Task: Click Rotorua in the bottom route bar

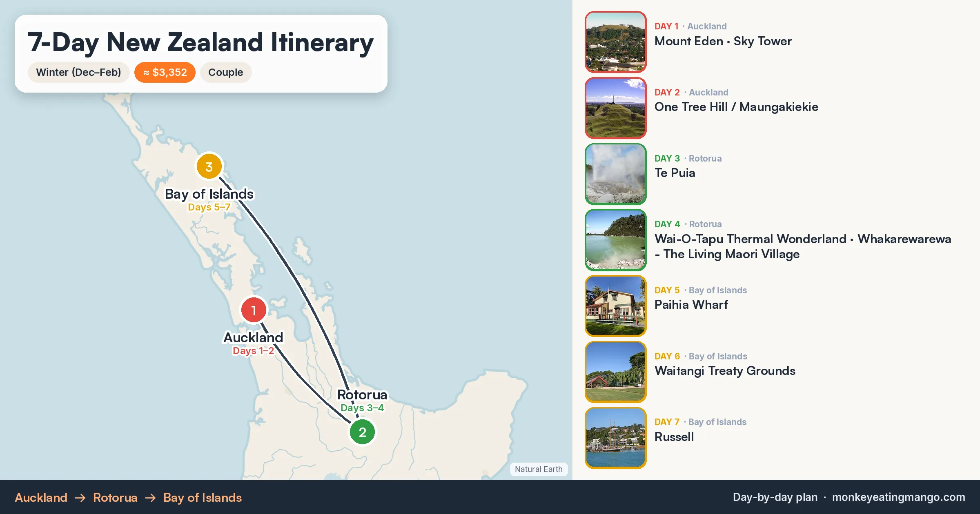Action: point(115,498)
